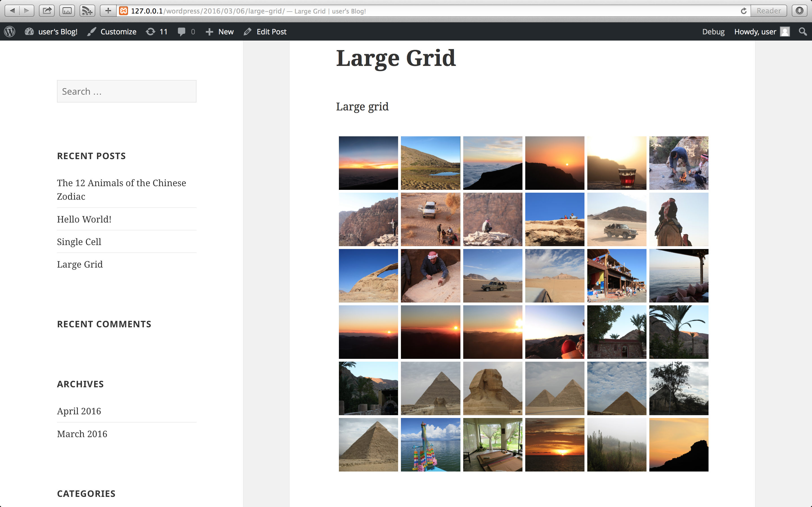Click the reload page icon in the address bar

click(743, 11)
